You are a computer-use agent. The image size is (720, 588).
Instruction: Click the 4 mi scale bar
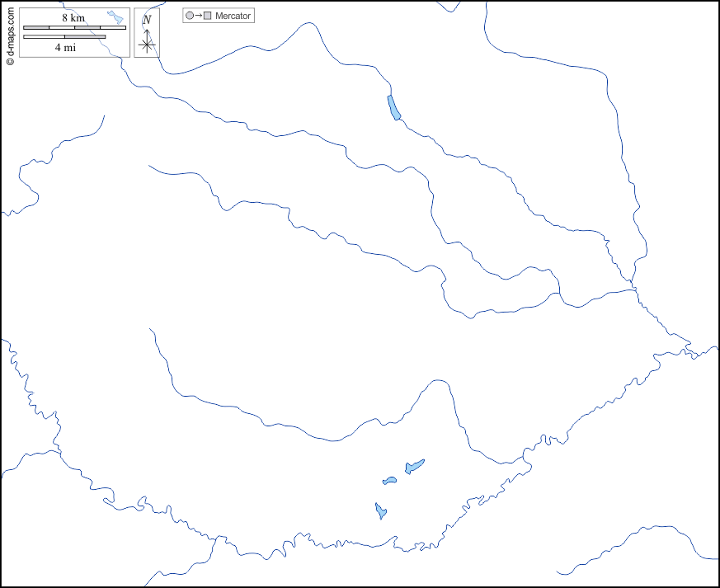point(64,37)
